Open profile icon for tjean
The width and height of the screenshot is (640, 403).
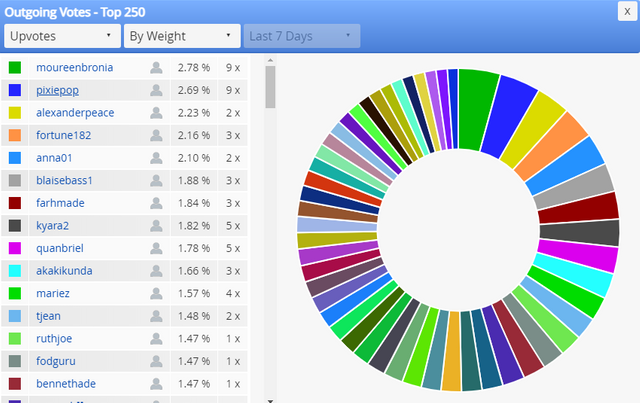156,316
